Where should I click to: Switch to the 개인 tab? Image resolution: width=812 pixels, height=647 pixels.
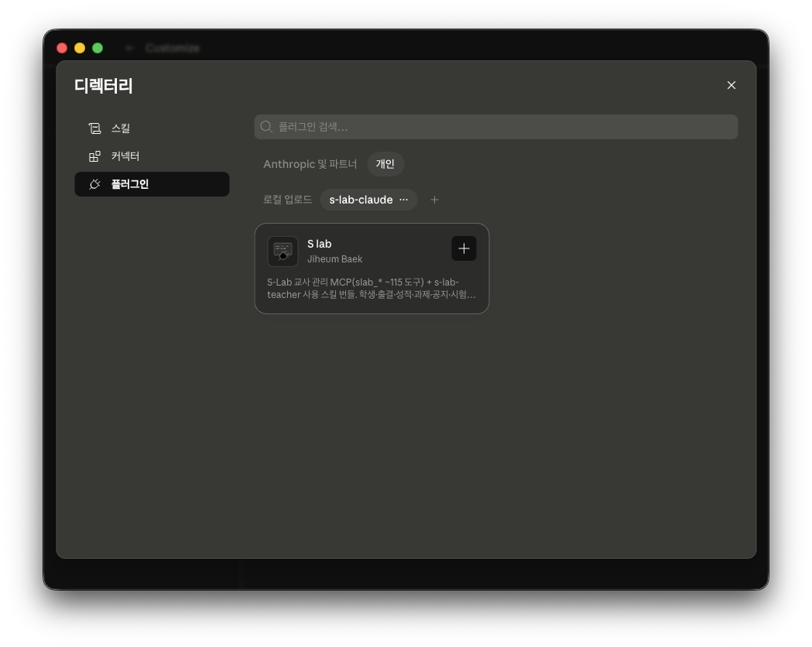point(385,164)
